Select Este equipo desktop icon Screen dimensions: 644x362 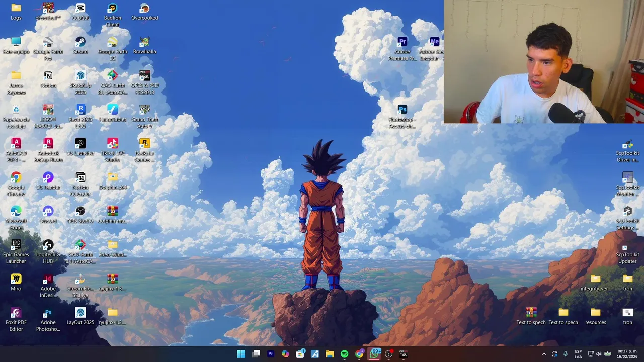[x=16, y=45]
